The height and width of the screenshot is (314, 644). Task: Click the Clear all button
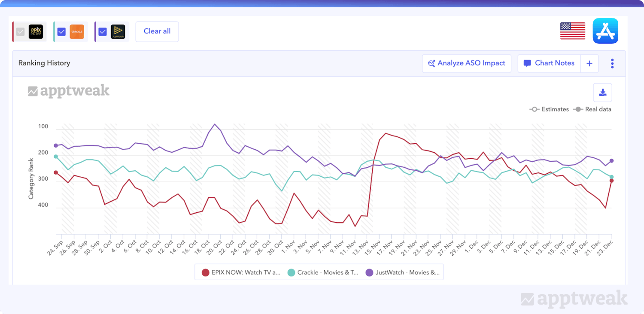coord(157,32)
